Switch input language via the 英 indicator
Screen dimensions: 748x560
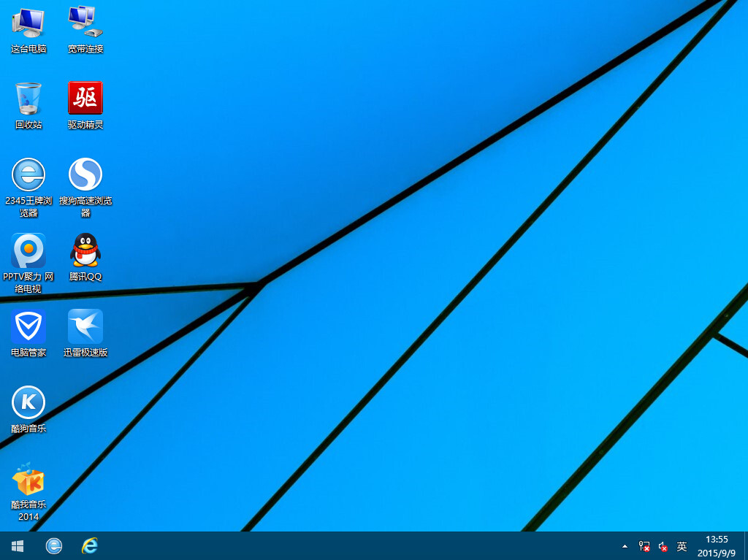point(681,545)
